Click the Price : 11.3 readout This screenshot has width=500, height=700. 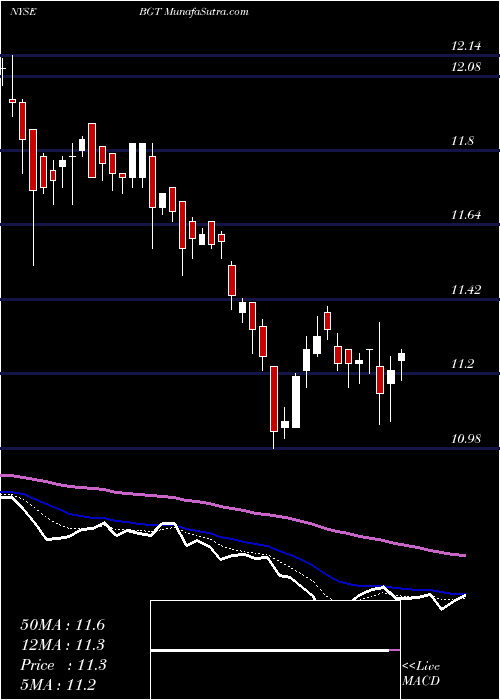point(63,665)
